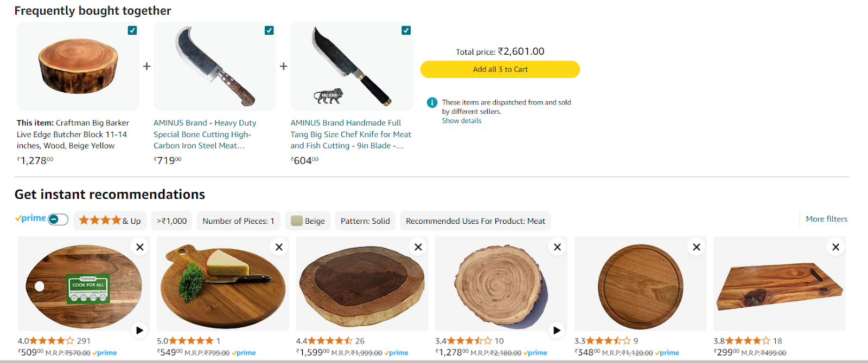This screenshot has width=868, height=363.
Task: Click the info icon beside dispatch notice
Action: click(432, 102)
